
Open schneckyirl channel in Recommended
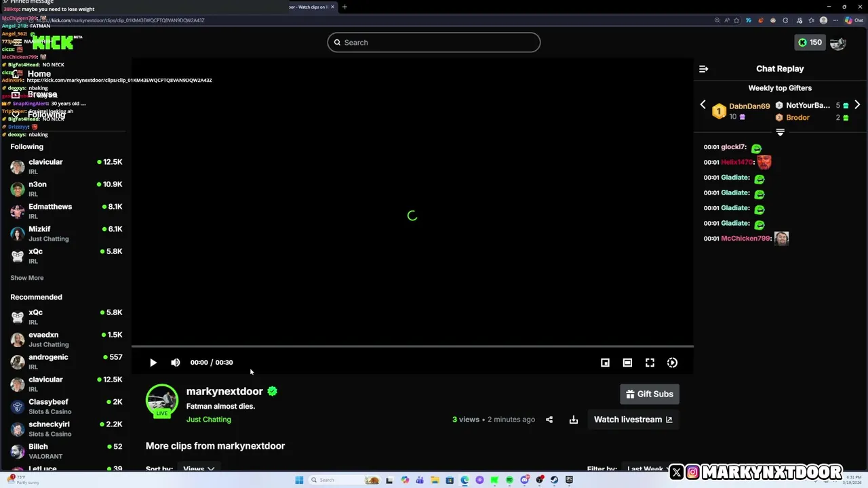(x=66, y=428)
